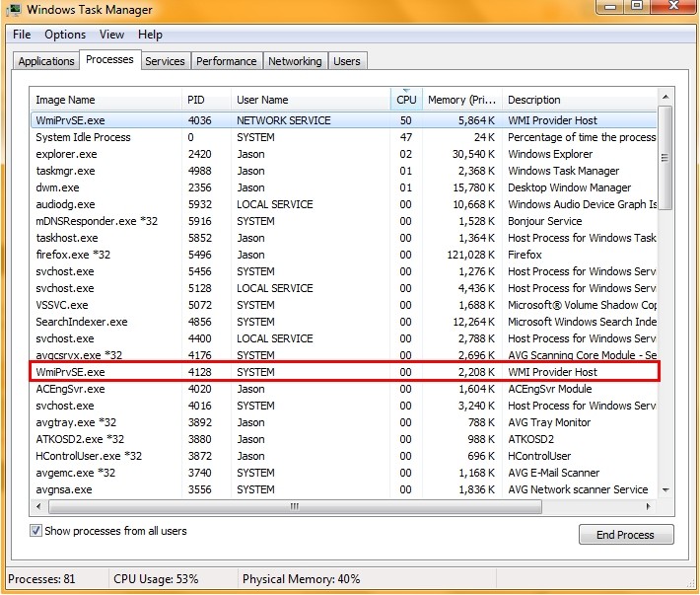Select the avgcsrvx.exe *32 process
700x595 pixels.
click(344, 355)
